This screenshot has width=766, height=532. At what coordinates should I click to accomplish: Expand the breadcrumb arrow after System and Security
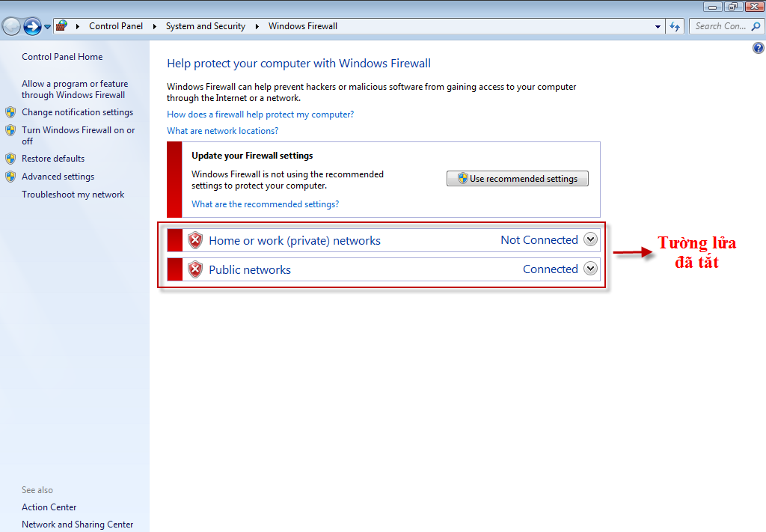257,26
